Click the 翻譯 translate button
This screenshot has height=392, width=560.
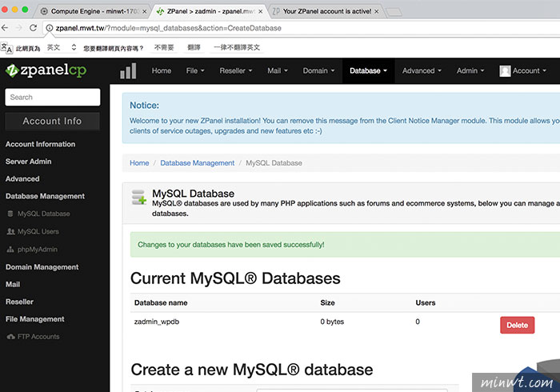tap(194, 47)
